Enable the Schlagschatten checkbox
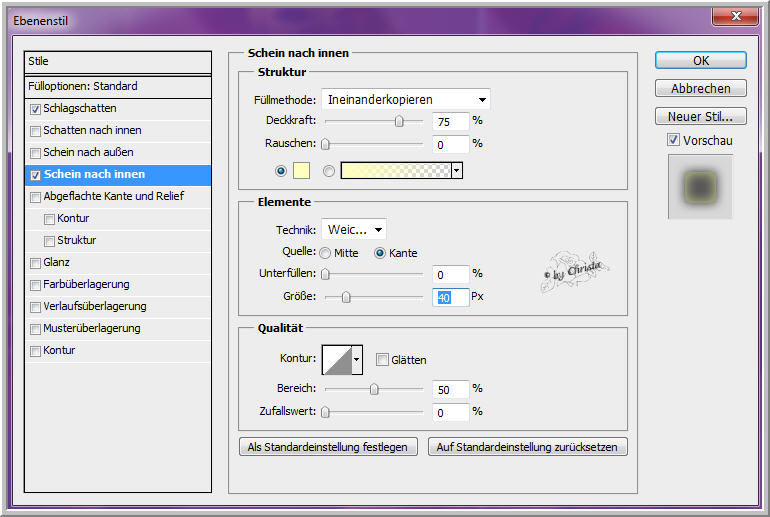This screenshot has height=517, width=770. pyautogui.click(x=35, y=109)
